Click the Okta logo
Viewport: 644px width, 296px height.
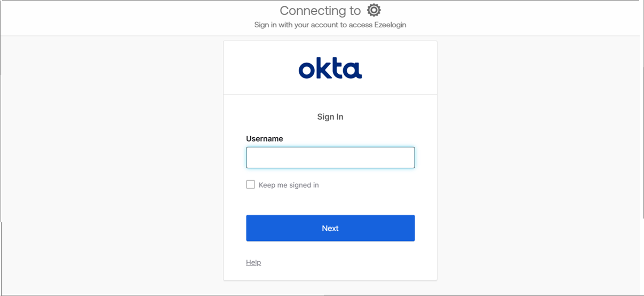[330, 69]
